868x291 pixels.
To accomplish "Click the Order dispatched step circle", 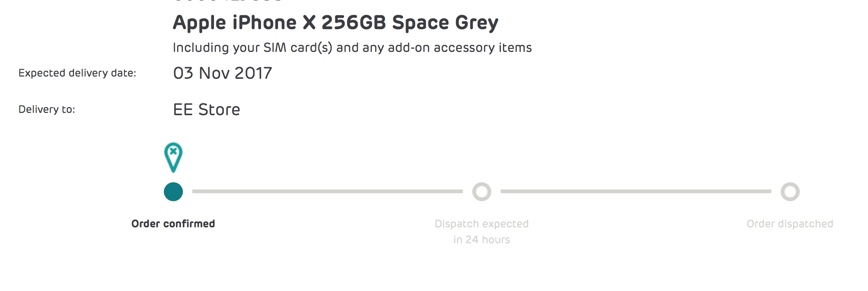I will click(790, 192).
